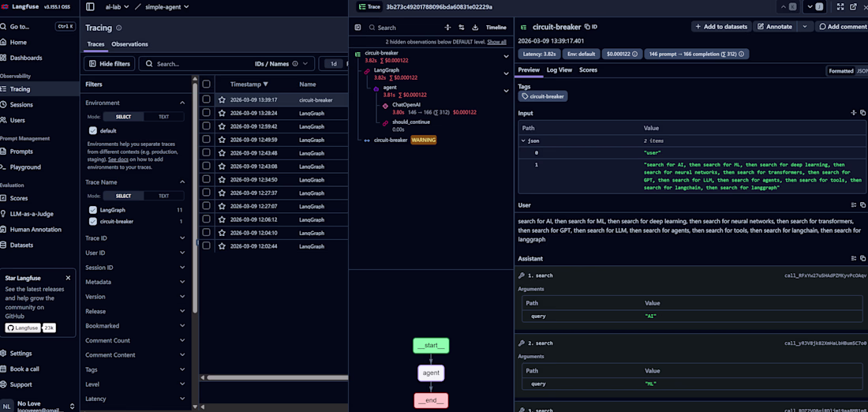Viewport: 868px width, 412px height.
Task: Collapse the Environment filter section
Action: coord(182,103)
